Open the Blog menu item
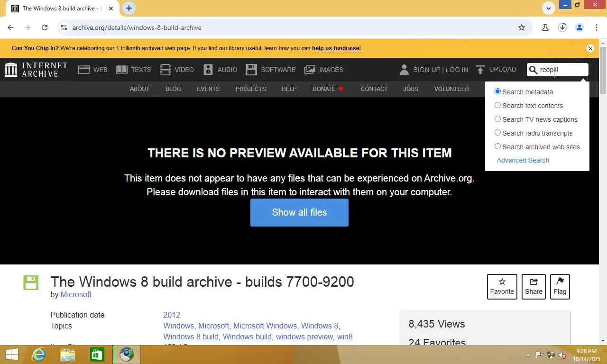This screenshot has height=364, width=607. tap(173, 89)
